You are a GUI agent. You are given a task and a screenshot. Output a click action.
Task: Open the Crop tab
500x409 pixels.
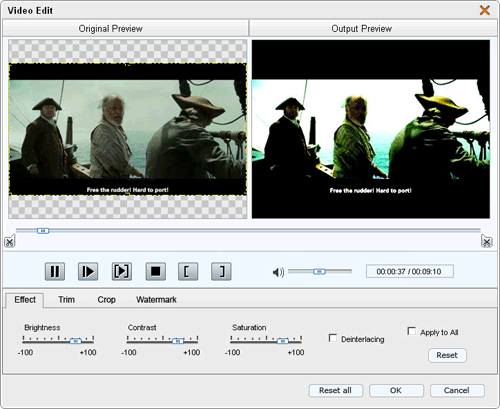[106, 300]
